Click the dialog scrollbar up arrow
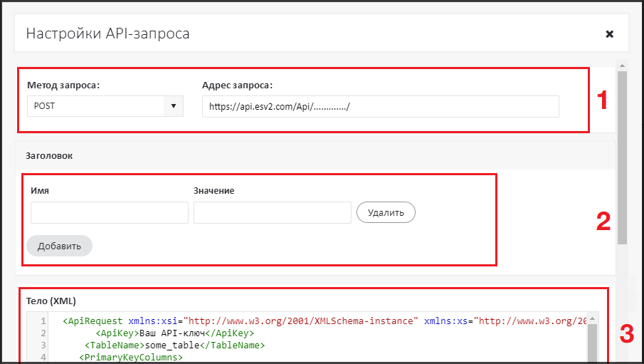Viewport: 644px width, 364px height. (622, 66)
